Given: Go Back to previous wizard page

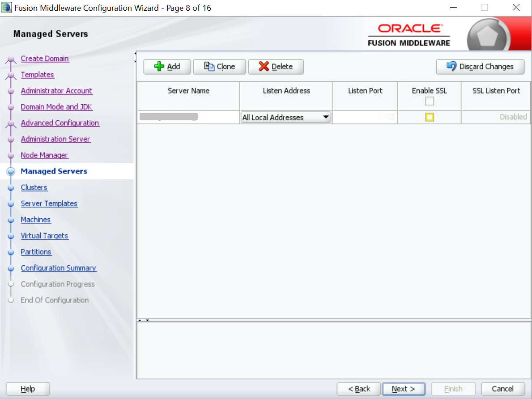Looking at the screenshot, I should pos(359,389).
